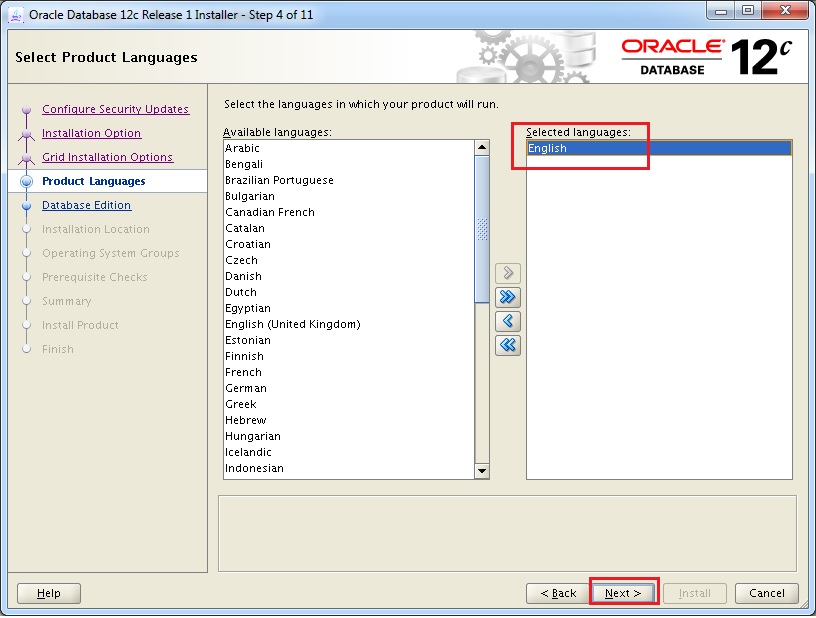
Task: Open the Configure Security Updates step
Action: [x=115, y=109]
